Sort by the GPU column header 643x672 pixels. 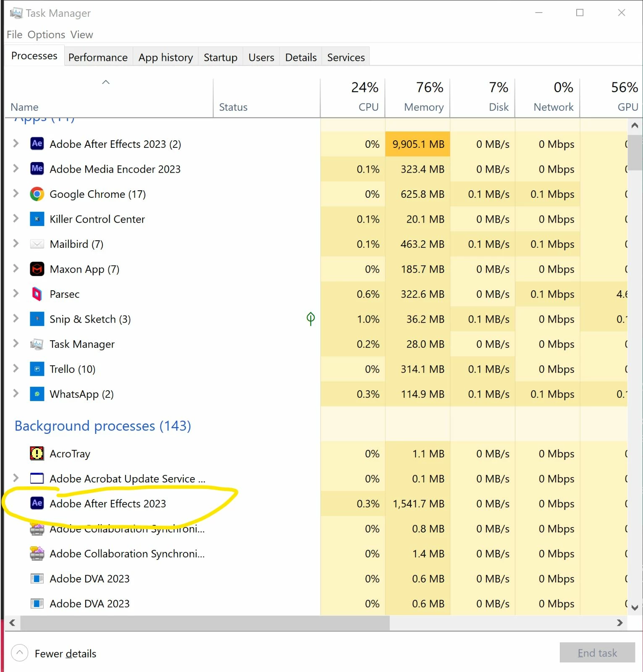pyautogui.click(x=612, y=97)
